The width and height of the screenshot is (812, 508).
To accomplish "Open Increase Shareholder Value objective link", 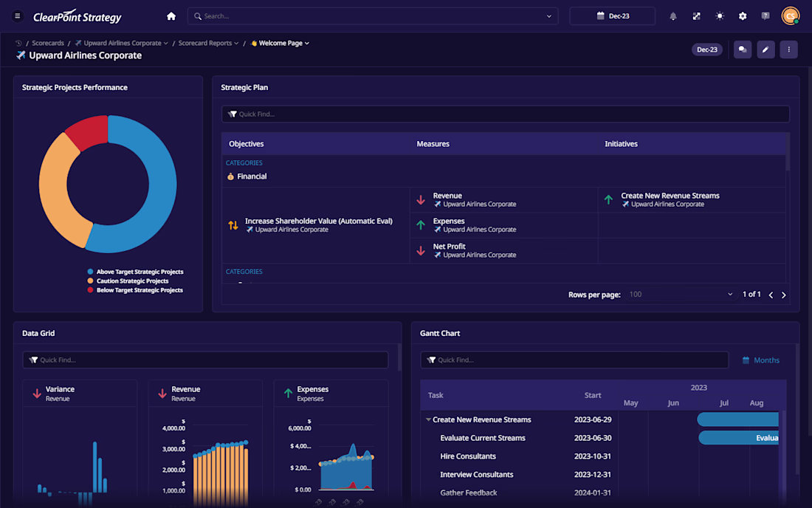I will click(318, 221).
